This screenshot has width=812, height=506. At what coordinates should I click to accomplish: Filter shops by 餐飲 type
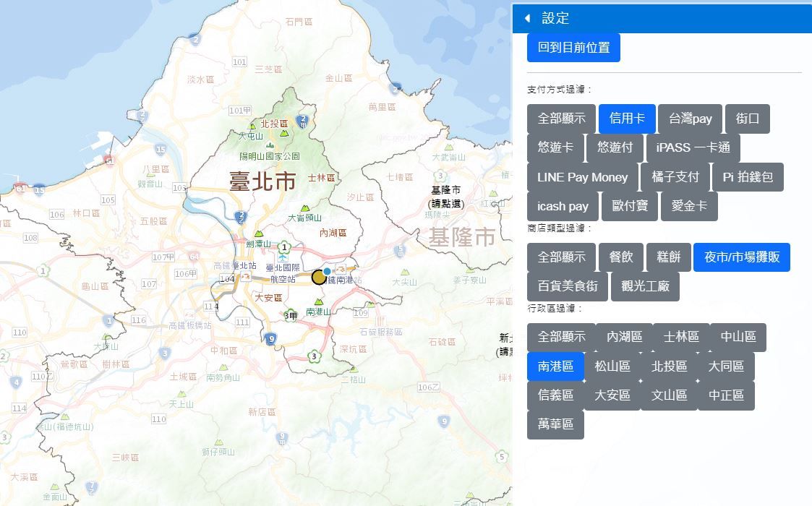click(620, 257)
